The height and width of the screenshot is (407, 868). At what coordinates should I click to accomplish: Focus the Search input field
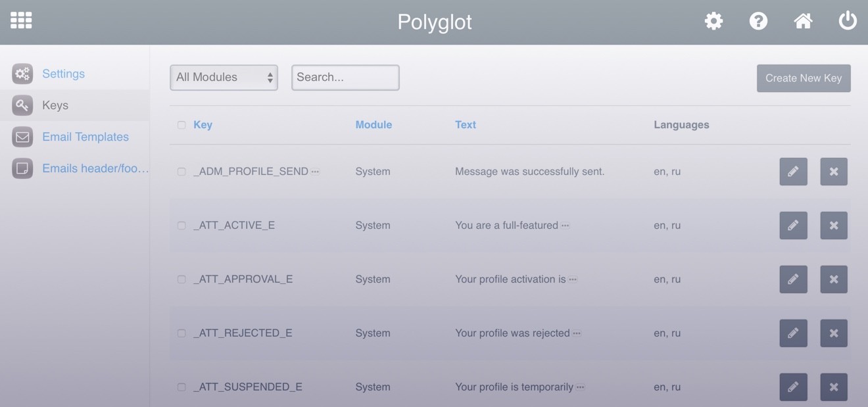tap(345, 78)
